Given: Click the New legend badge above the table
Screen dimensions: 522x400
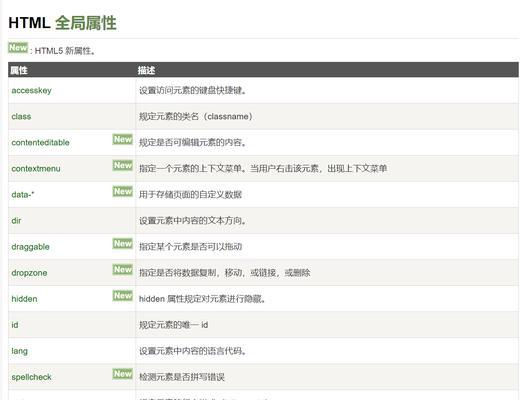Looking at the screenshot, I should point(18,48).
